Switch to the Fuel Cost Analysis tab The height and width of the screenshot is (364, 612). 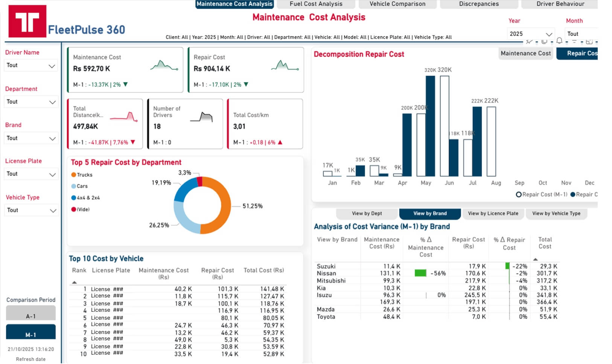(315, 4)
